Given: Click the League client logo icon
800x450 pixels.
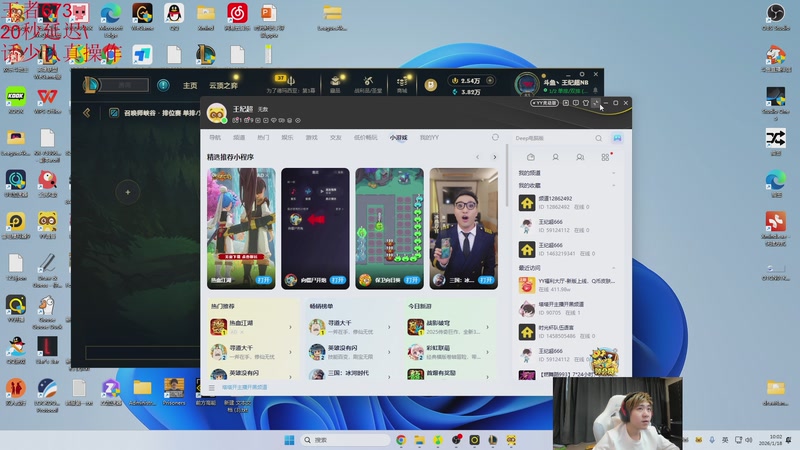Looking at the screenshot, I should (91, 85).
